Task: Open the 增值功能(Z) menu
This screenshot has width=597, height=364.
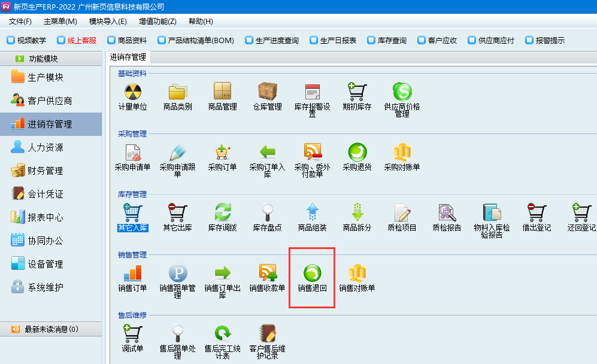Action: tap(157, 22)
